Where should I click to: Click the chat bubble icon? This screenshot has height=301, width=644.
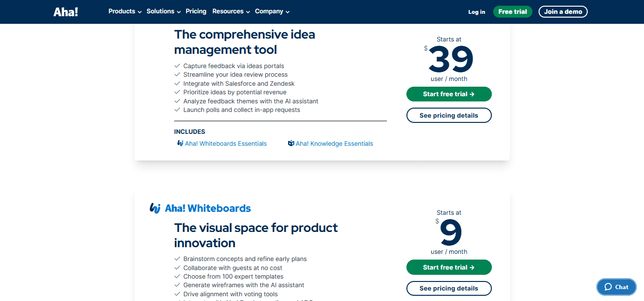click(x=608, y=287)
